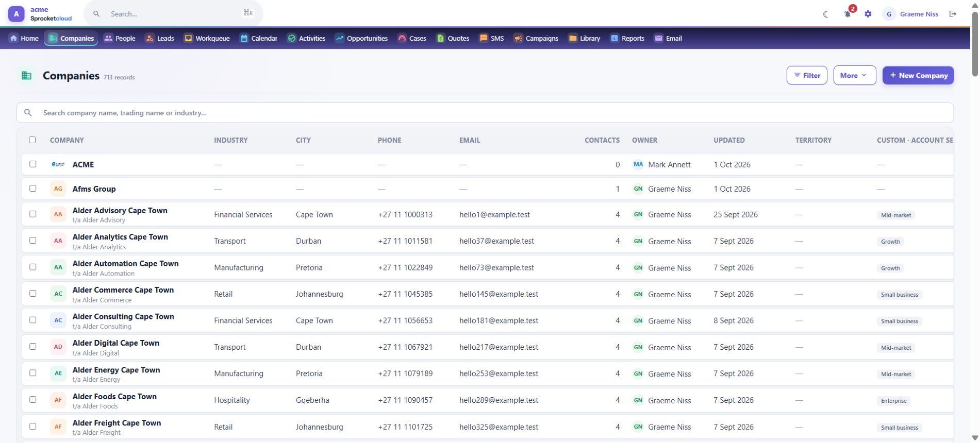Screen dimensions: 980x443
Task: Click the Opportunities chart icon
Action: pyautogui.click(x=339, y=38)
